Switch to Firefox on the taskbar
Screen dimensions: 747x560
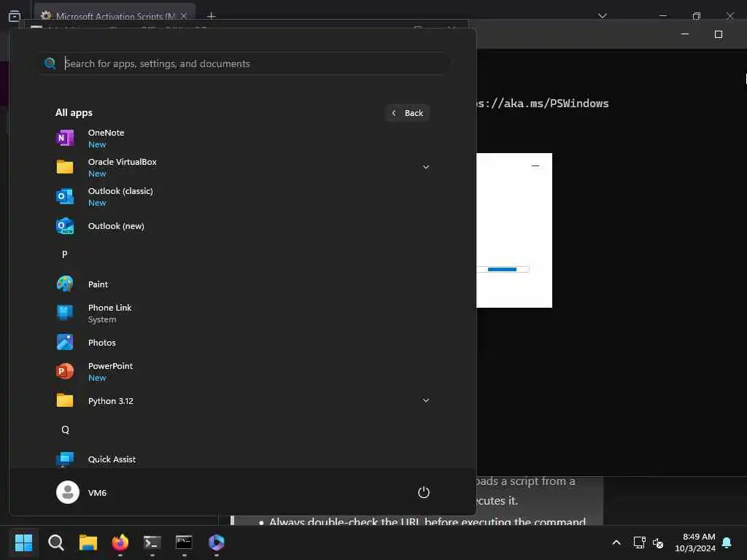120,542
